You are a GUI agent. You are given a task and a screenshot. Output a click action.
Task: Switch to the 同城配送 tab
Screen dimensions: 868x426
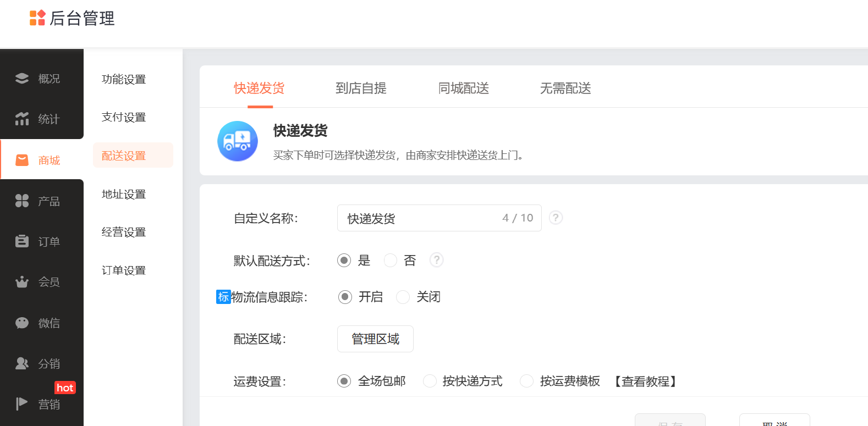coord(463,88)
